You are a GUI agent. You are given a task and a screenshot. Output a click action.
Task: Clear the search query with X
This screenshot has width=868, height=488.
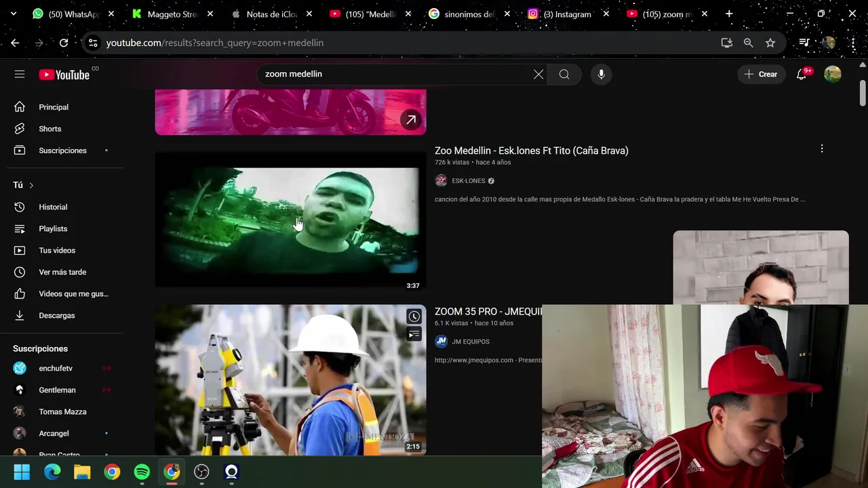538,74
